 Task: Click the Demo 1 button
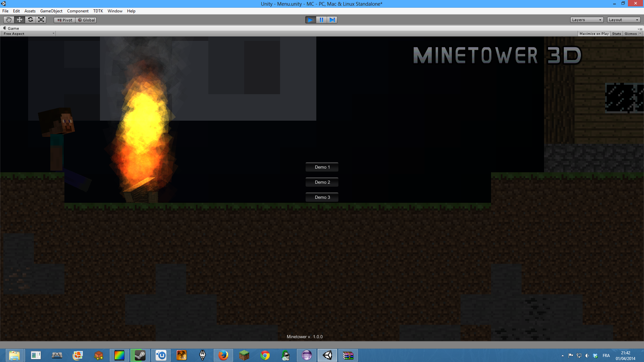tap(322, 167)
